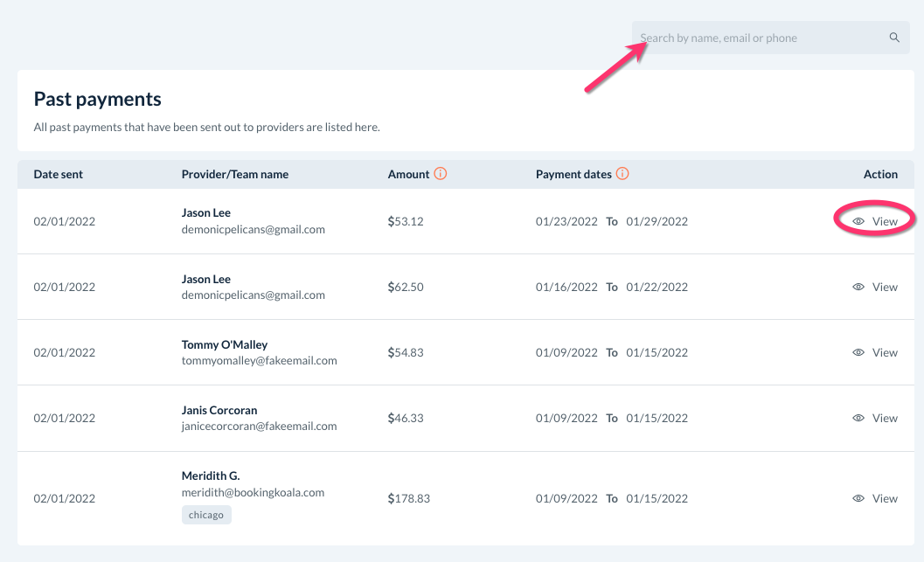Click eye icon for Jason Lee $53.12 payment

pos(858,222)
